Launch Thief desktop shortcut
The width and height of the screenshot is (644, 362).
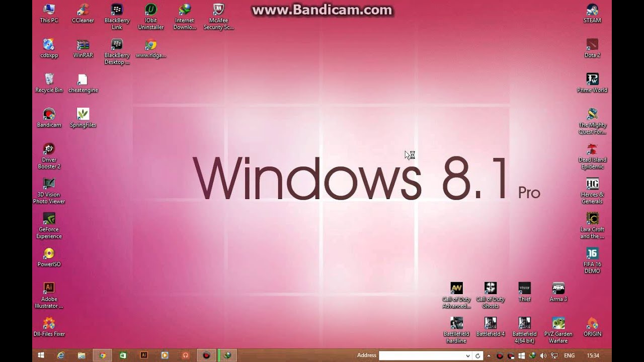pos(524,292)
